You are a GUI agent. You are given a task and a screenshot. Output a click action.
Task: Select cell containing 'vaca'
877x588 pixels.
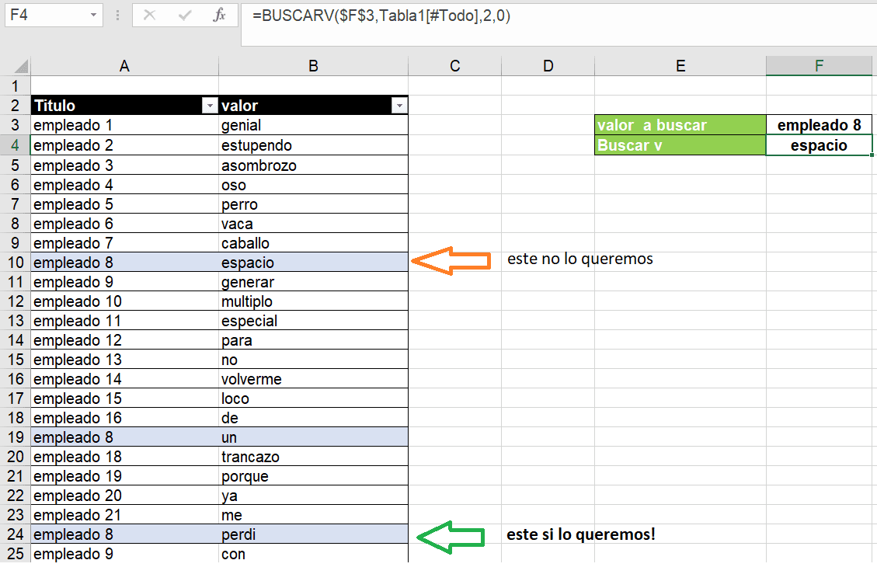click(313, 224)
